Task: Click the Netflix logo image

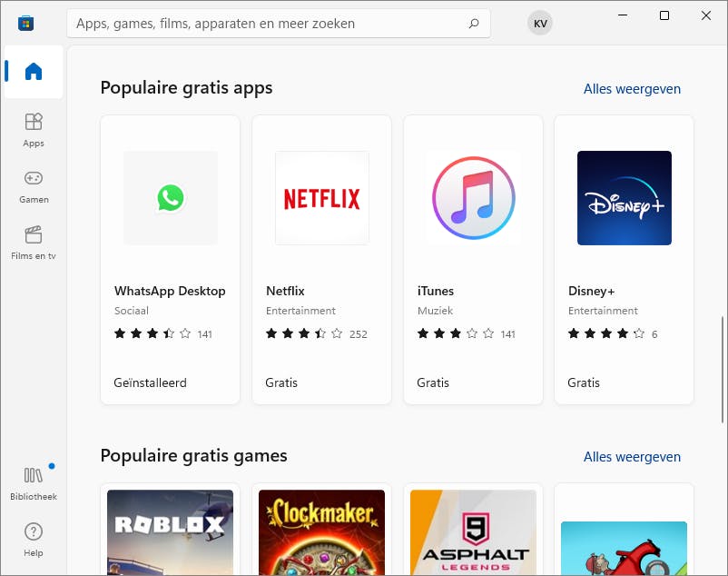Action: 321,198
